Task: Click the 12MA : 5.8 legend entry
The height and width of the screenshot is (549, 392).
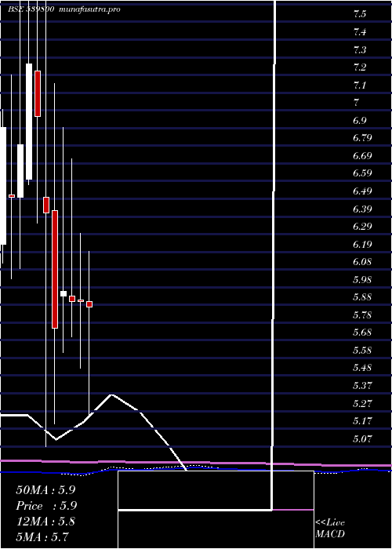Action: pos(45,522)
